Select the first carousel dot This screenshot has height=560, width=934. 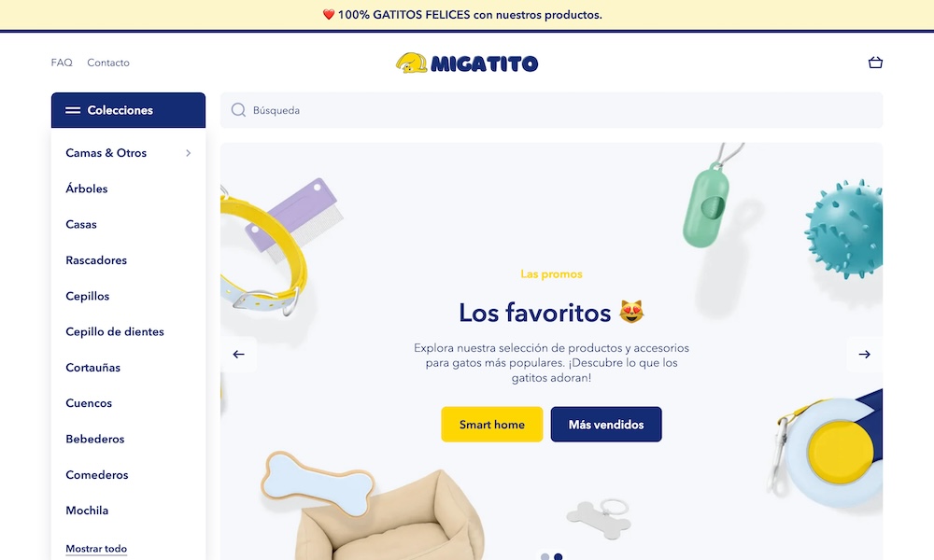coord(545,556)
